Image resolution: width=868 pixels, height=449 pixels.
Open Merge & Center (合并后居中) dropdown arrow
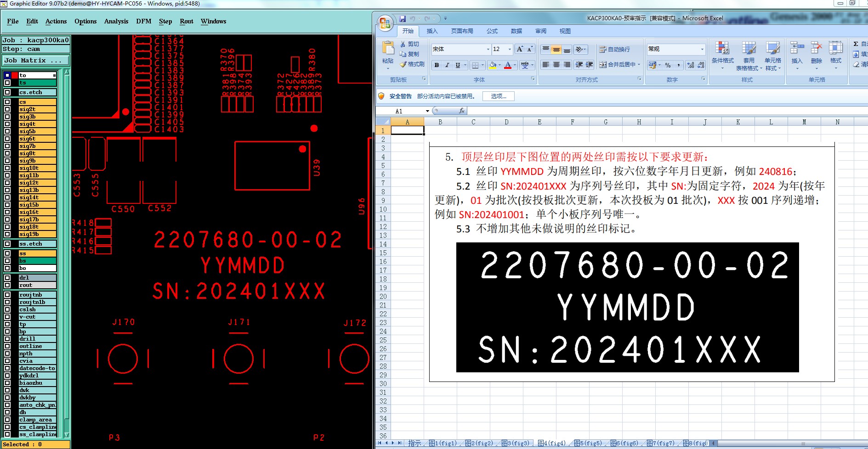[639, 65]
